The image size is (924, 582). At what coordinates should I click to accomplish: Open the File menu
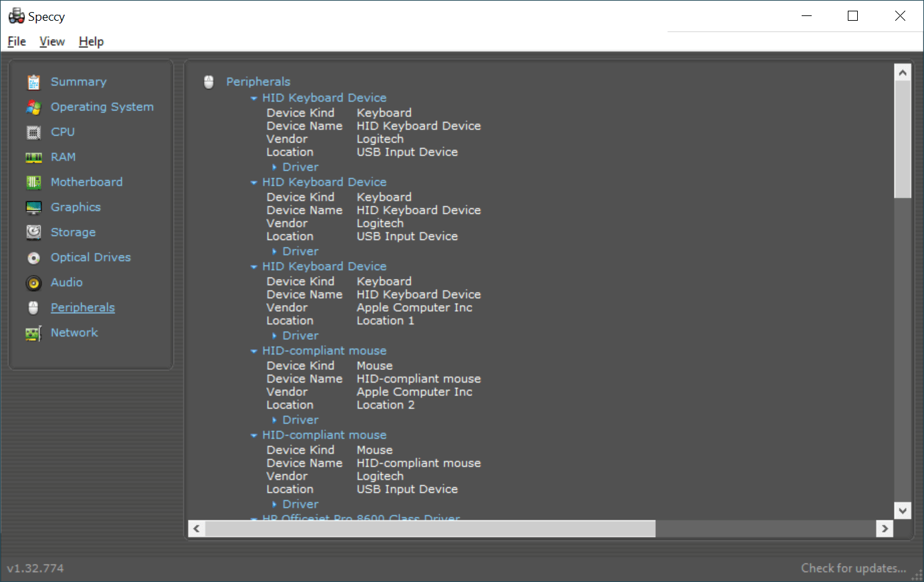(x=17, y=41)
